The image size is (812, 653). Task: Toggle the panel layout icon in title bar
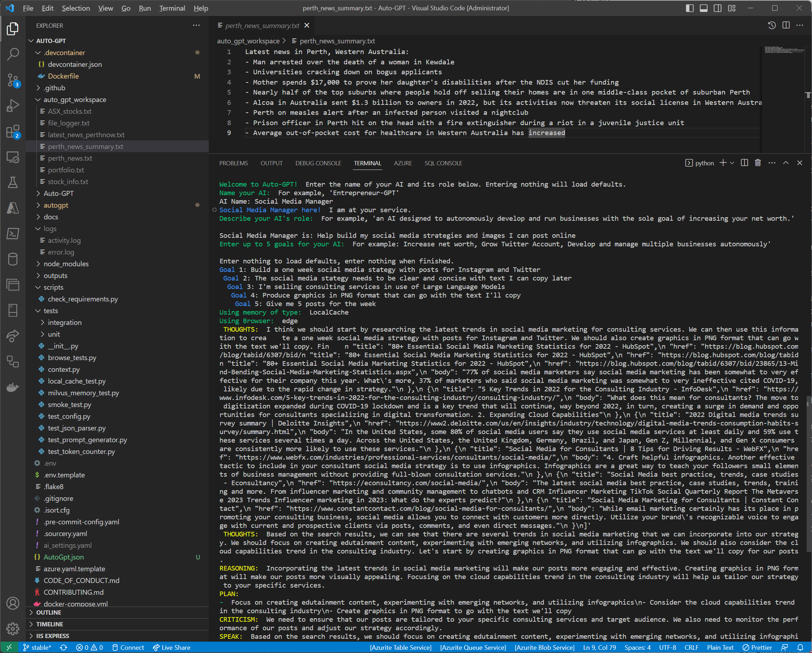704,8
